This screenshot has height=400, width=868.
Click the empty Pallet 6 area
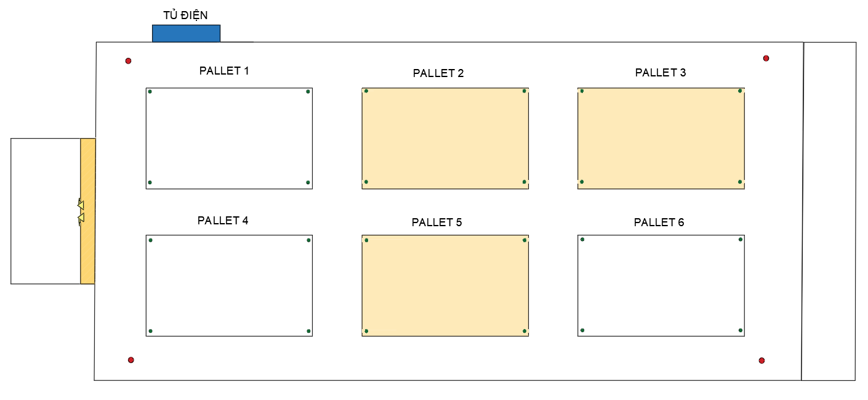[661, 285]
